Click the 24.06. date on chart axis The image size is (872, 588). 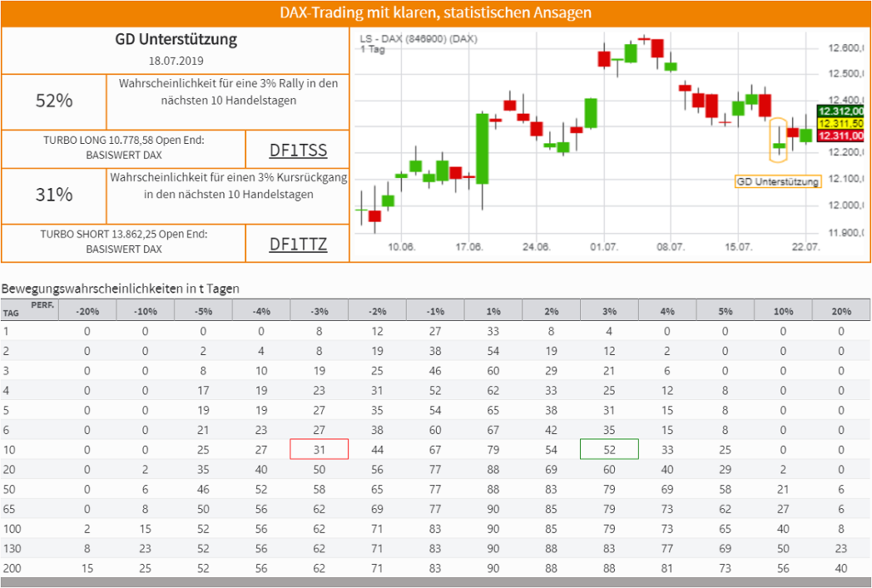point(536,247)
